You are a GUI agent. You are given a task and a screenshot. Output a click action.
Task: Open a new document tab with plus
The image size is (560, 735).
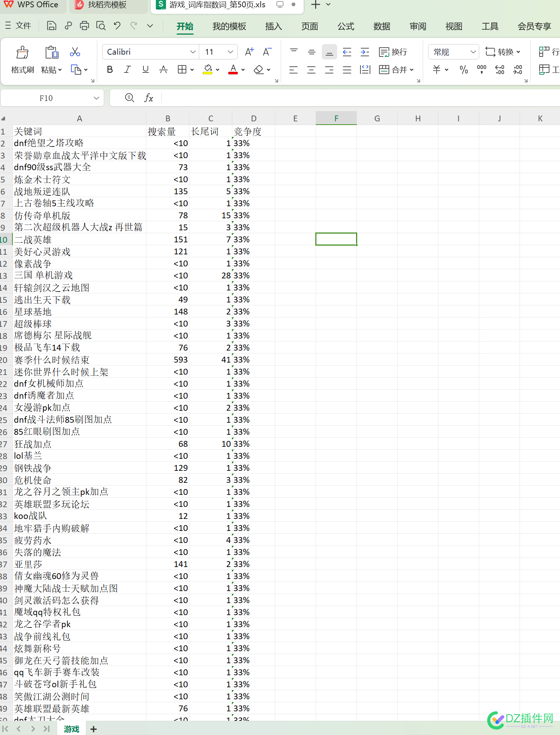pos(316,5)
